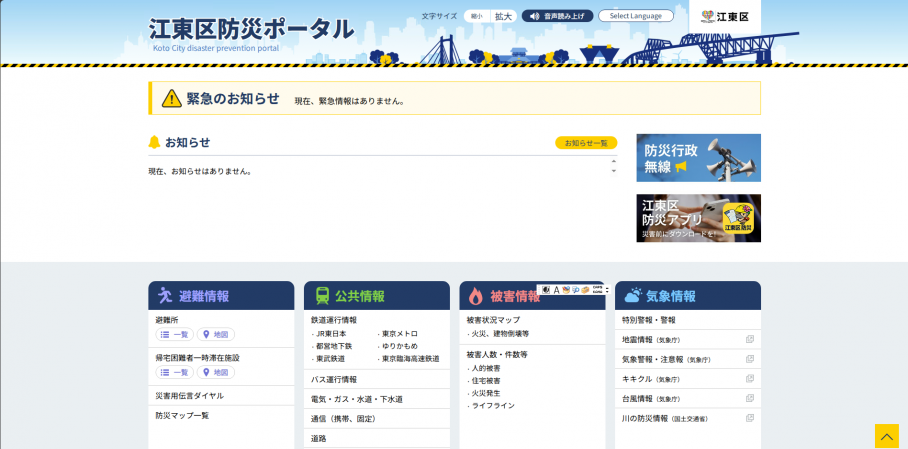
Task: Open キキクル（気象庁） link
Action: (651, 379)
